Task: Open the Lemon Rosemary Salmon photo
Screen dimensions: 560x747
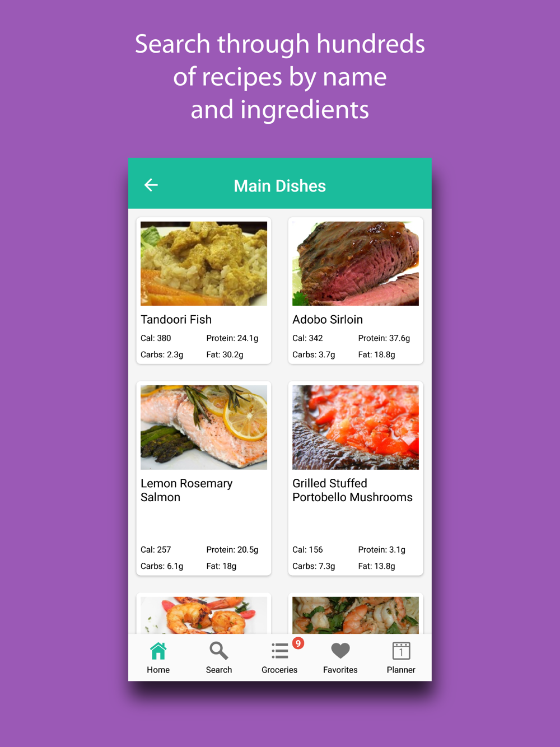Action: pos(204,427)
